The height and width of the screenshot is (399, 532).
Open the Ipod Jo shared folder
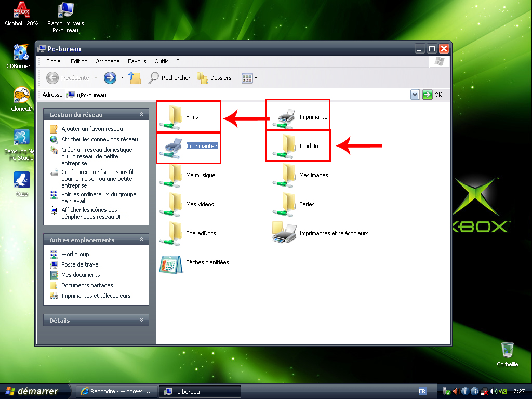point(296,146)
